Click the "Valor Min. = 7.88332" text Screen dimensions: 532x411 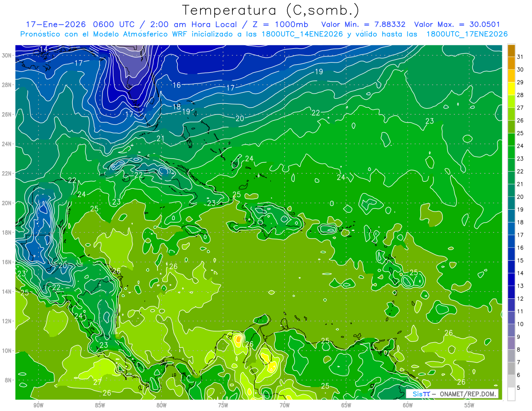point(363,24)
